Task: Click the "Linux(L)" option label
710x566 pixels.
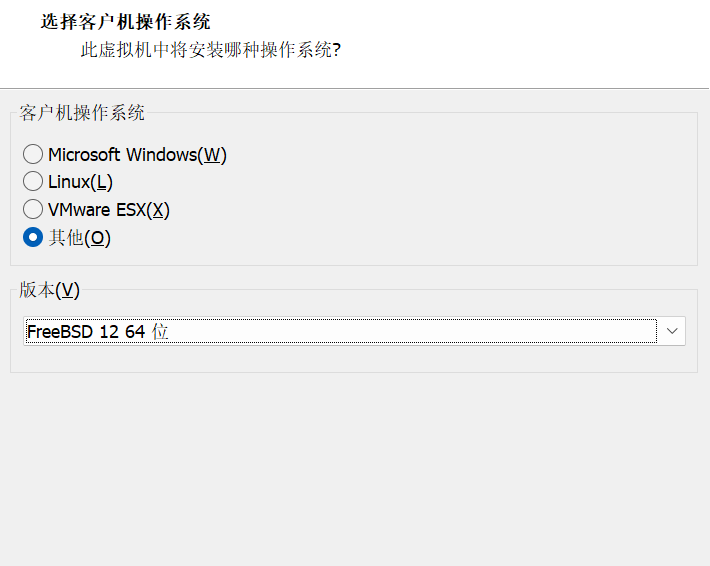Action: (x=80, y=182)
